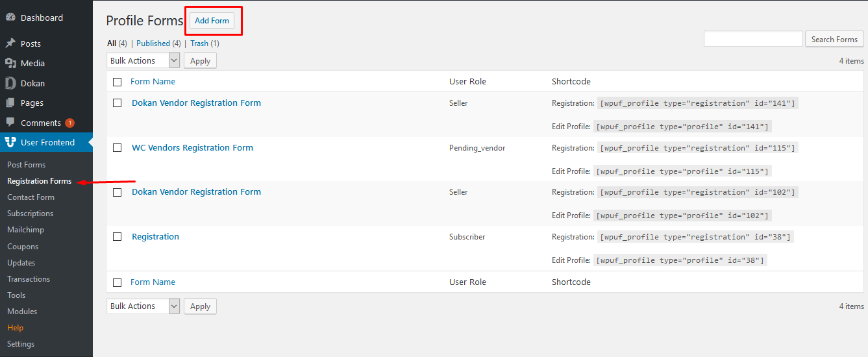Open the Media library icon
868x357 pixels.
pos(10,63)
